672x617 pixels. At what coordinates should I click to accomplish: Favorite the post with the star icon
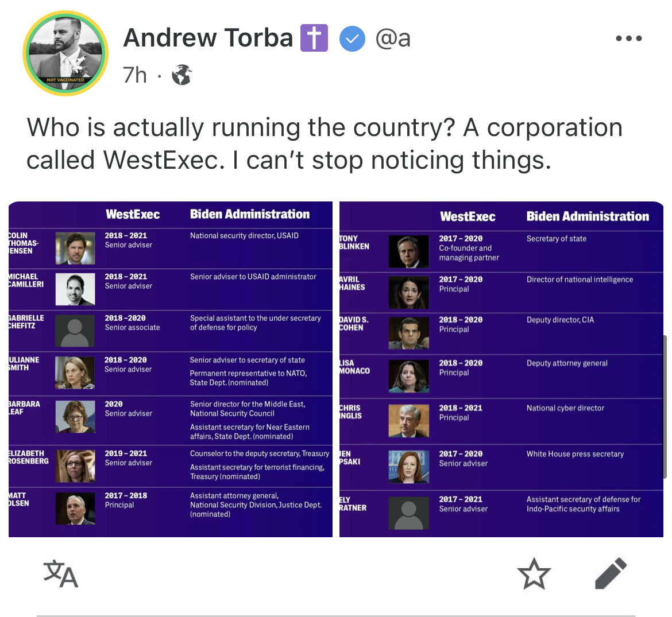tap(534, 574)
